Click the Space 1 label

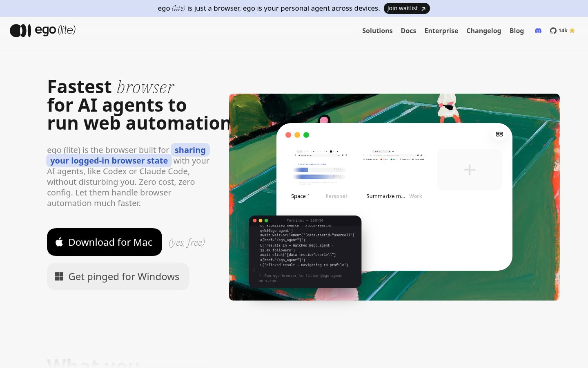301,196
